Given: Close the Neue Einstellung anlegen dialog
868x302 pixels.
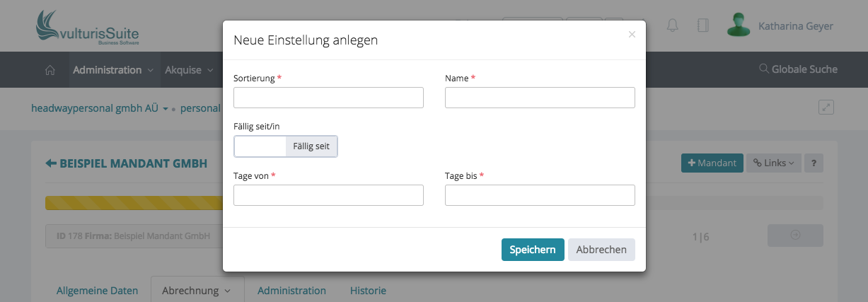Looking at the screenshot, I should tap(632, 34).
